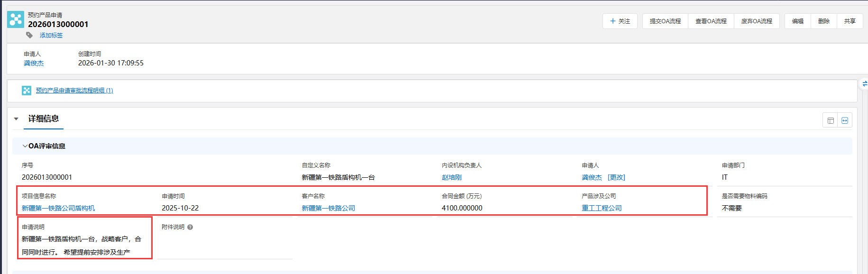Click the [更改] link beside applicant
Screen dimensions: 868x274
(x=616, y=177)
